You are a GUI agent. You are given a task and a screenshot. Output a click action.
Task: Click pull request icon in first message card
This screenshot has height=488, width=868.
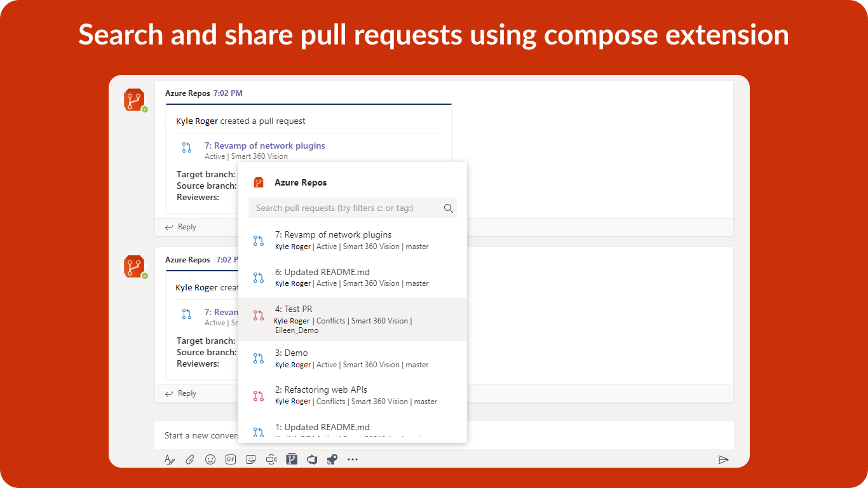coord(187,148)
